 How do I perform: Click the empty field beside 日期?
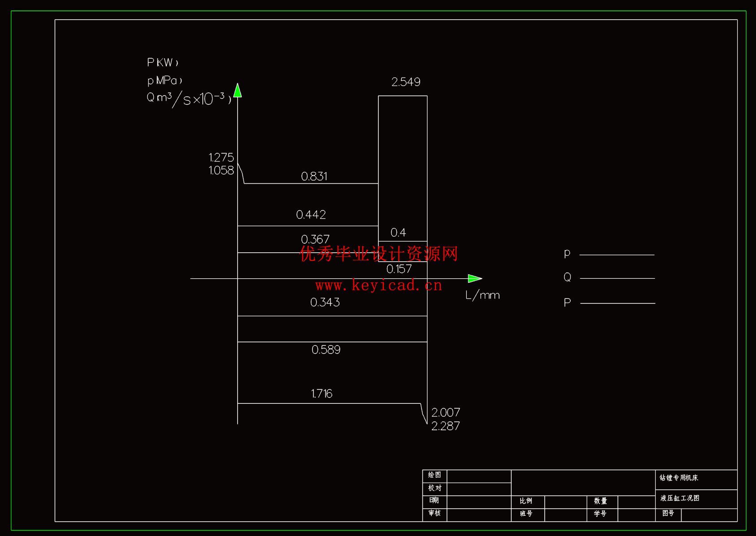point(479,502)
